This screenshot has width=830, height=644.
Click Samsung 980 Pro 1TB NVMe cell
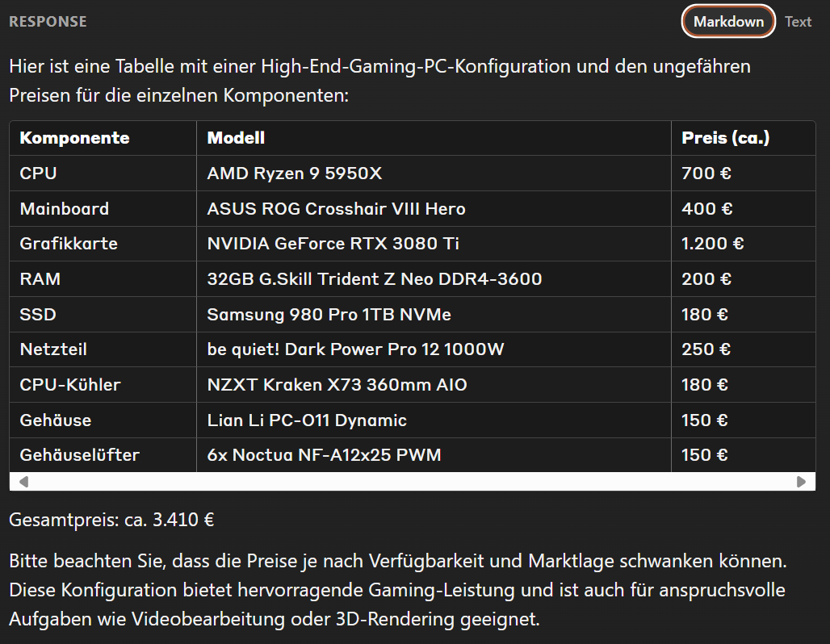tap(434, 314)
